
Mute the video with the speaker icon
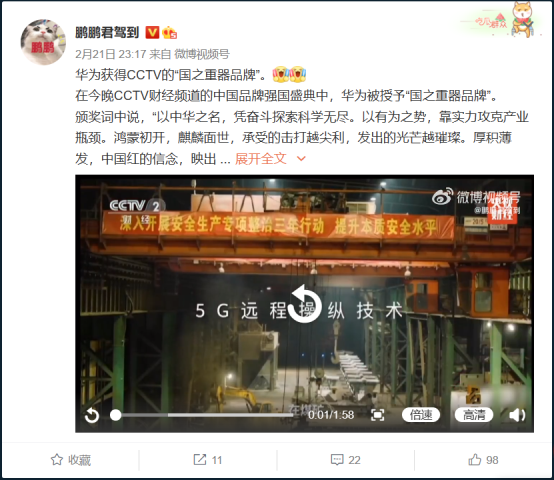[517, 415]
